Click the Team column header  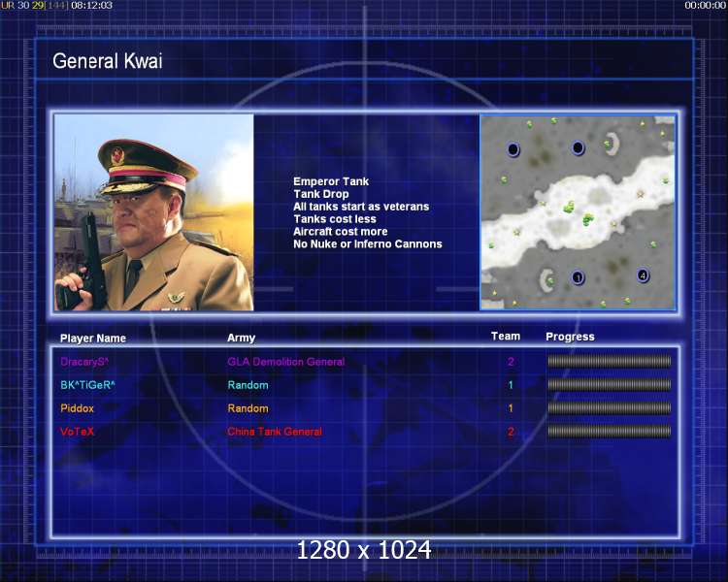point(506,336)
